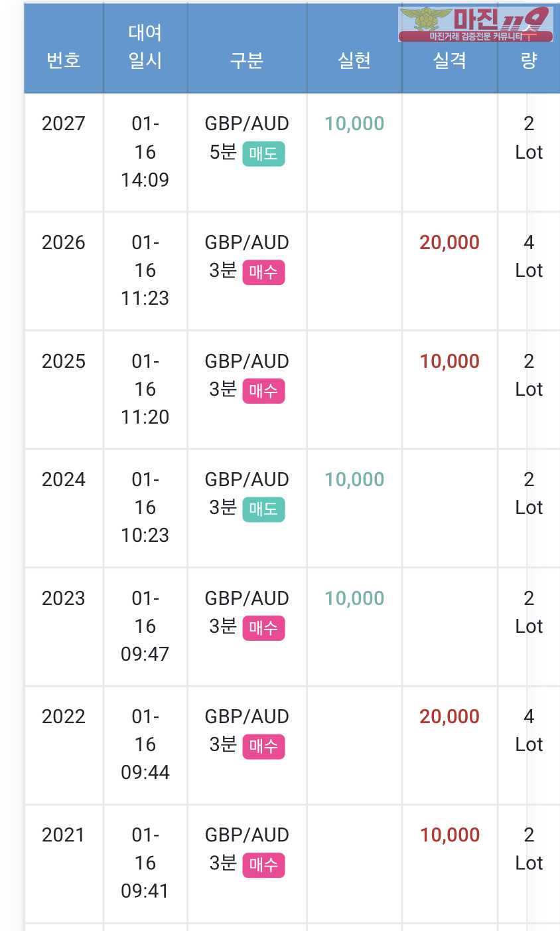Click the 구분 column header
Viewport: 560px width, 931px height.
[x=247, y=60]
